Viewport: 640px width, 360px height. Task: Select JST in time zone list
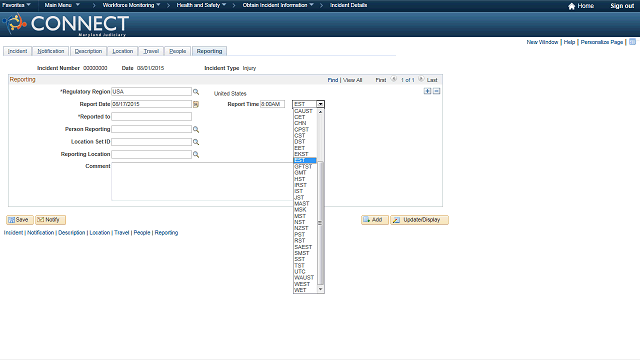(x=305, y=198)
